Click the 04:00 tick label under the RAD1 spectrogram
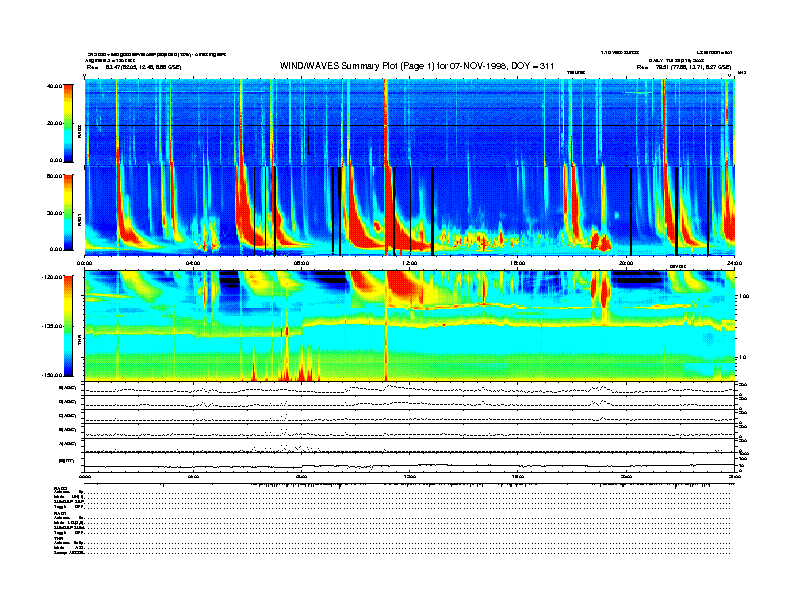 point(193,263)
